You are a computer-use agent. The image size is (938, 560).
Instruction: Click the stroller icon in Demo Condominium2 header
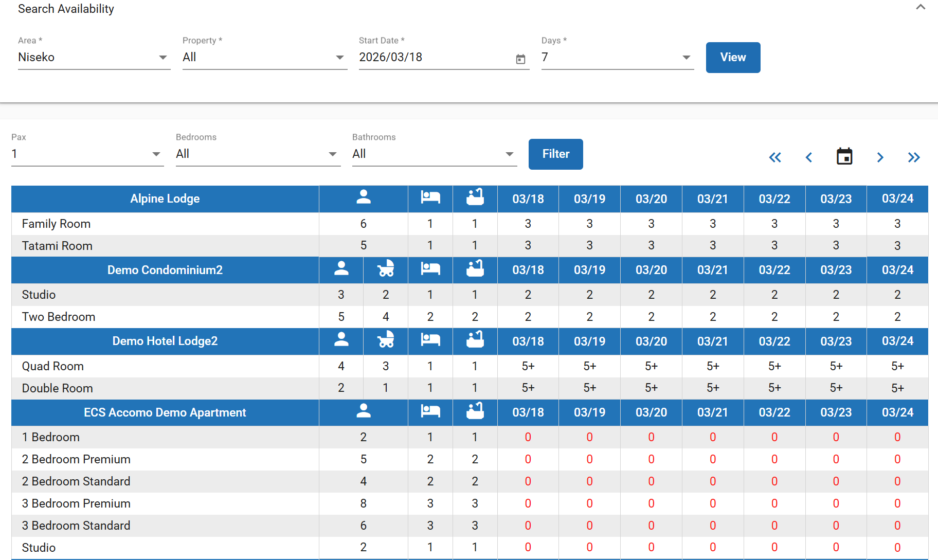point(386,269)
